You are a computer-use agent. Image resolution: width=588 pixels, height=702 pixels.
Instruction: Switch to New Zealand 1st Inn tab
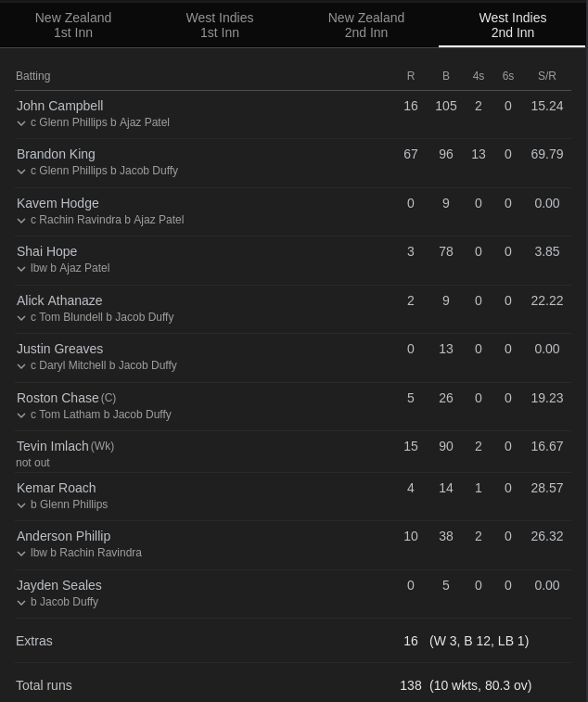tap(73, 25)
